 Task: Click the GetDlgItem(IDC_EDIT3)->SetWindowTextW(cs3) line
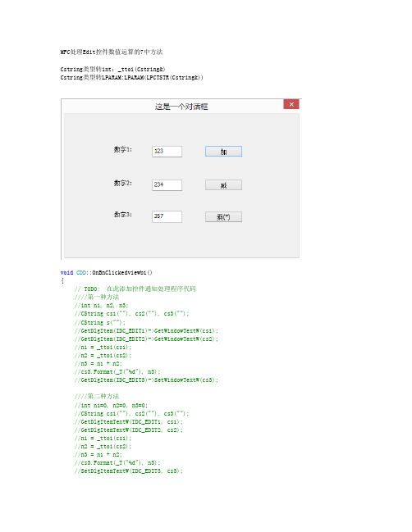click(x=146, y=380)
